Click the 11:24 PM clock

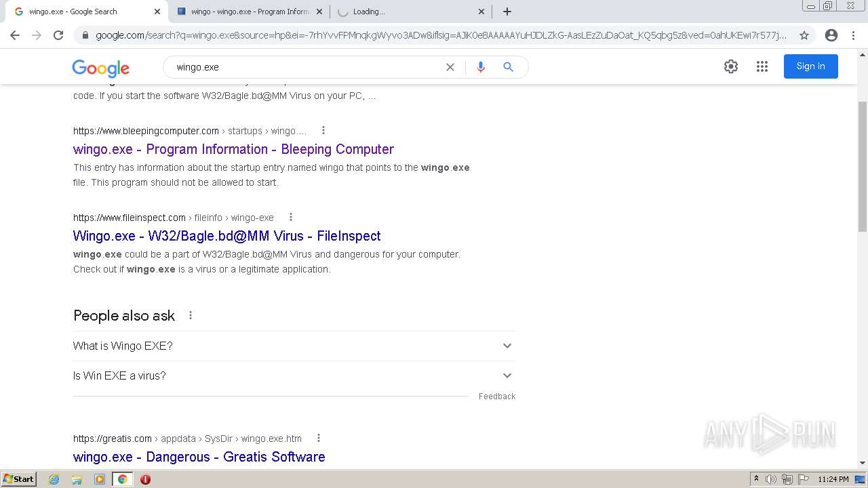point(833,479)
